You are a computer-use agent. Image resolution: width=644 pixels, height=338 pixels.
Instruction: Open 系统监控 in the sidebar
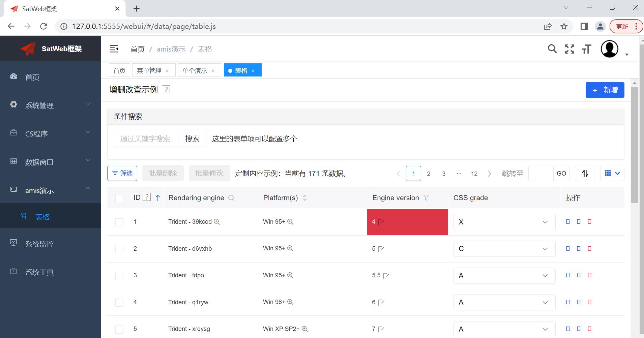click(x=51, y=244)
